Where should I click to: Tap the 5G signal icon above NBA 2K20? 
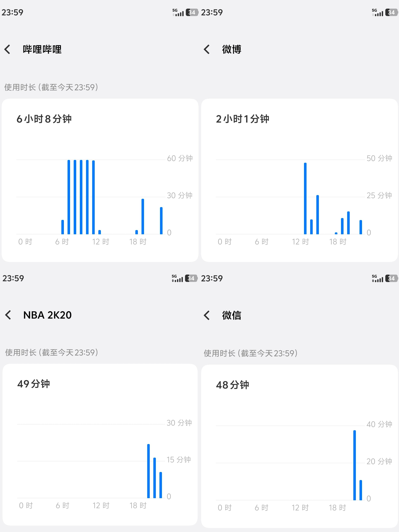tap(177, 278)
